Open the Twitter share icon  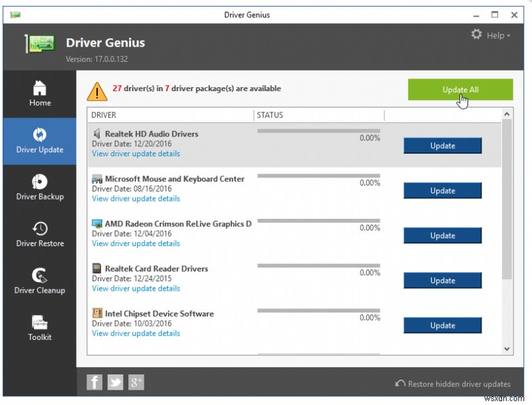pyautogui.click(x=115, y=382)
